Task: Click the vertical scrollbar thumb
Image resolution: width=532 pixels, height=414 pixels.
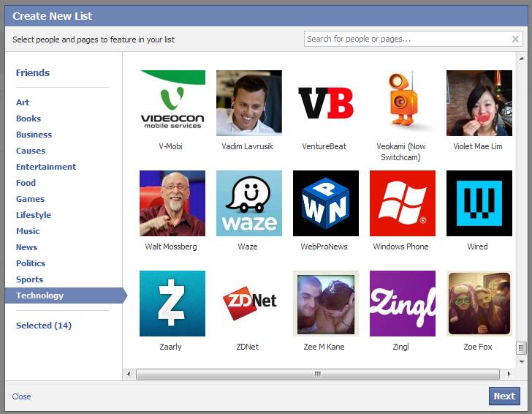Action: (521, 347)
